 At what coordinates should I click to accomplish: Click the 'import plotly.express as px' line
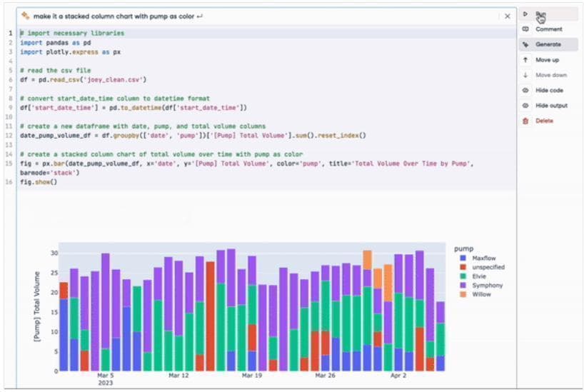point(71,52)
